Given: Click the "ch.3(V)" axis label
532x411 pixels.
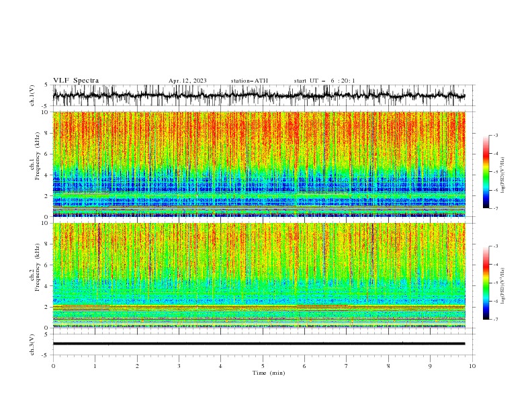Looking at the screenshot, I should pyautogui.click(x=32, y=345).
